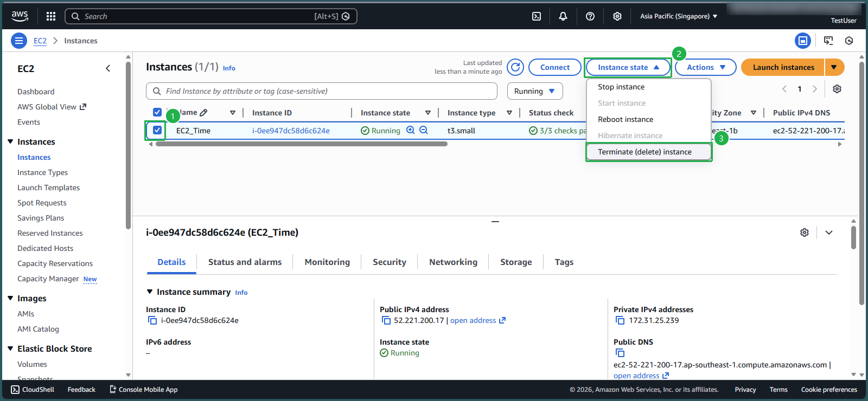Switch to the Storage tab
868x401 pixels.
pyautogui.click(x=516, y=262)
